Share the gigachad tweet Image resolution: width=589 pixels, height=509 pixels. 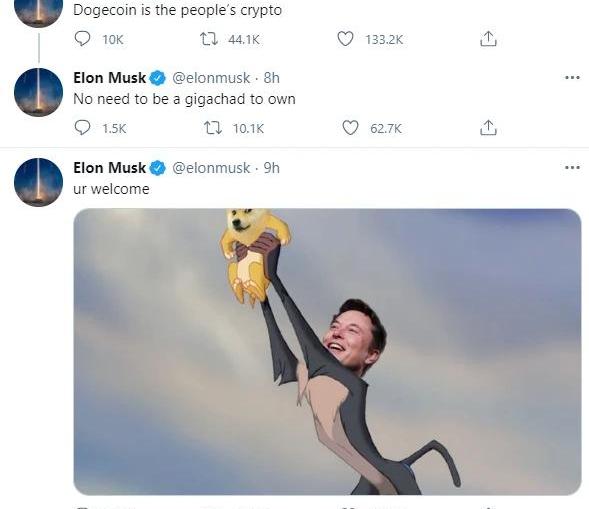(x=488, y=128)
